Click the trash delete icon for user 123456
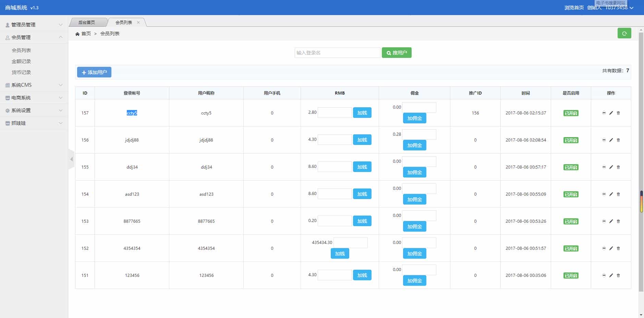Image resolution: width=644 pixels, height=318 pixels. coord(618,275)
